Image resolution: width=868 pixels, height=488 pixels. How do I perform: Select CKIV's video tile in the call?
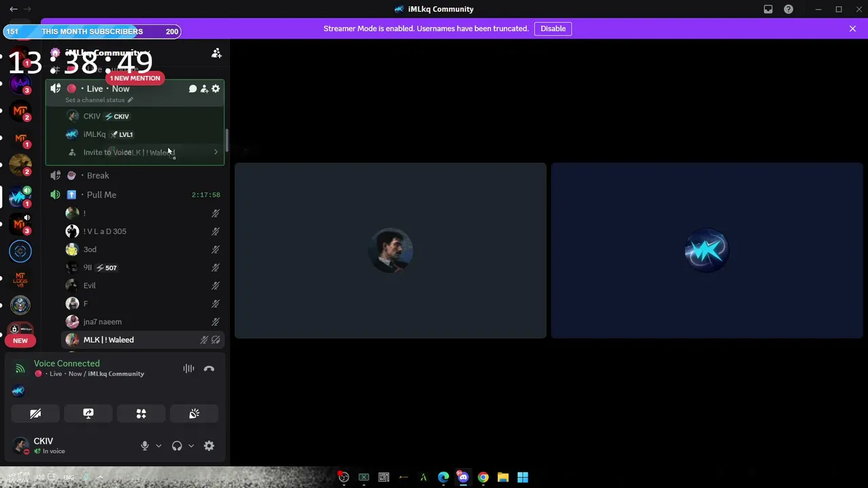[391, 250]
